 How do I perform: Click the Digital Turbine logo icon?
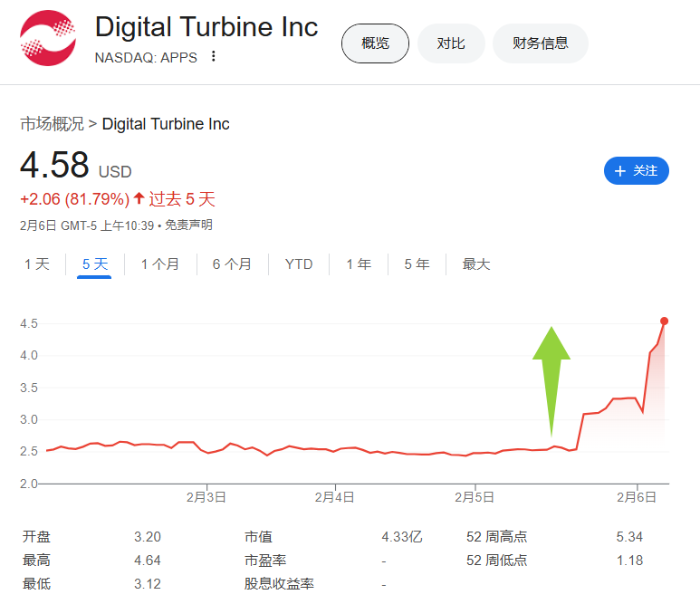[48, 38]
